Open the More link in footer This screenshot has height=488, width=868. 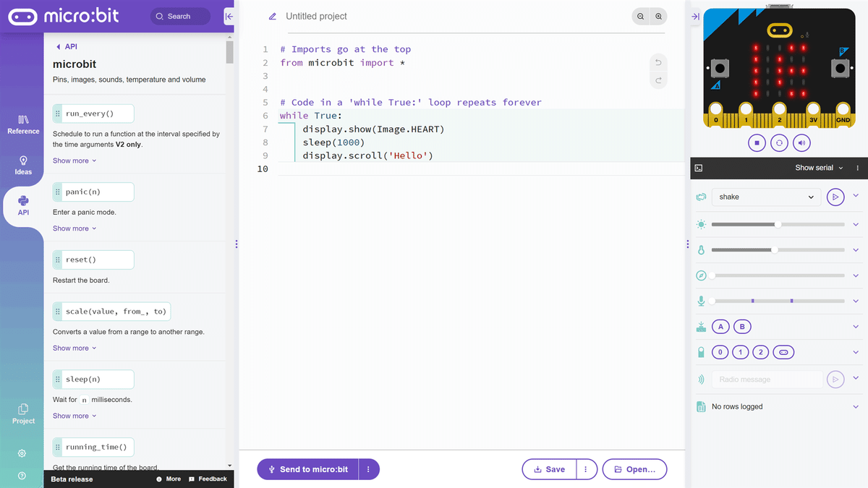pyautogui.click(x=169, y=479)
